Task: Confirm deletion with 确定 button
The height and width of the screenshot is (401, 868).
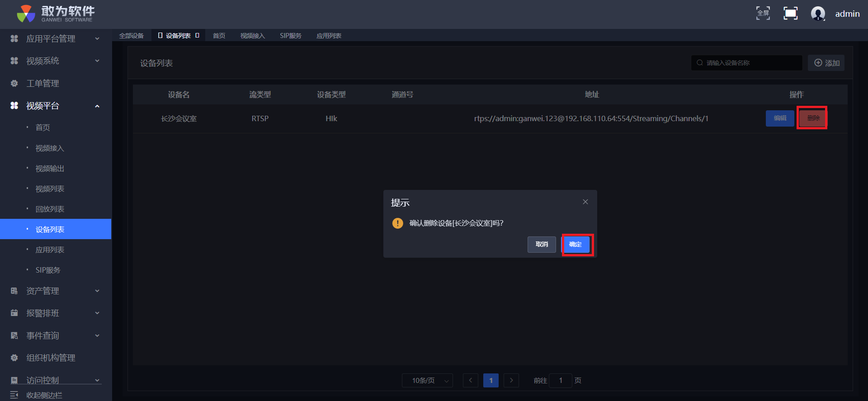Action: [x=576, y=245]
